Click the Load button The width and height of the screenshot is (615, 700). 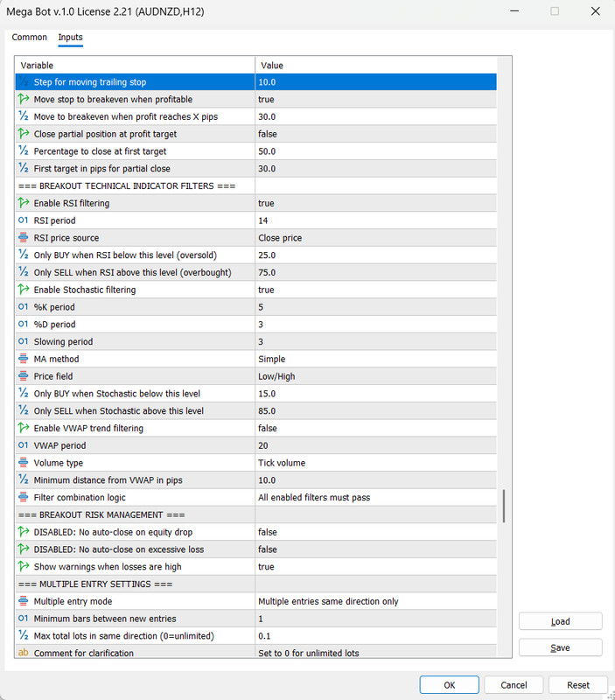tap(560, 621)
